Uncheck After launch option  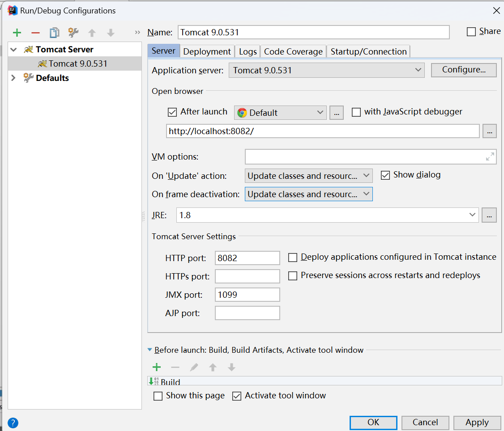pos(172,112)
